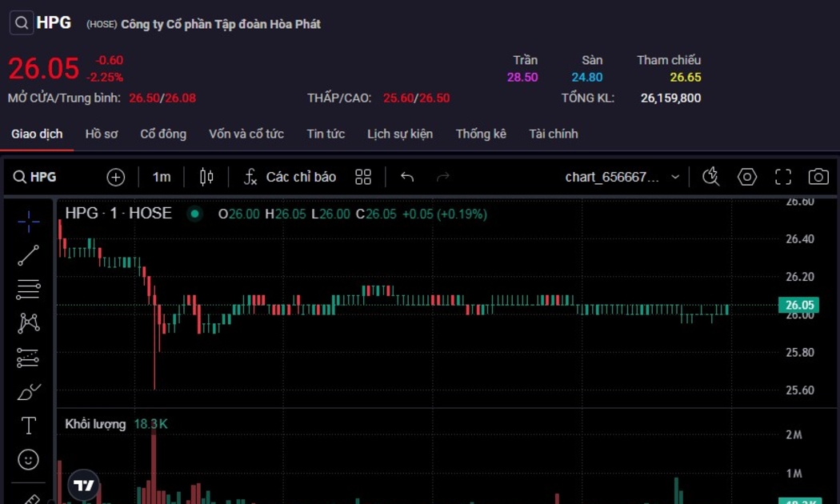This screenshot has width=840, height=504.
Task: Select the pattern drawing tool
Action: [29, 323]
